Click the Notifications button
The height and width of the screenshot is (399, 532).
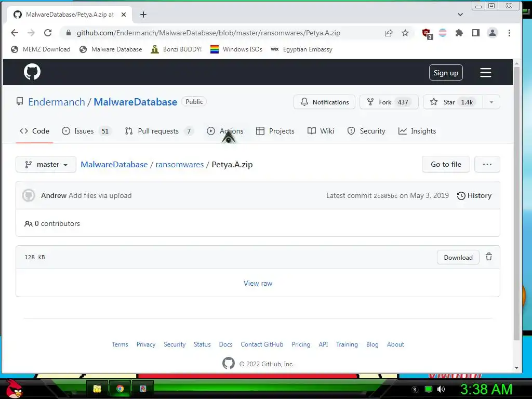coord(324,102)
